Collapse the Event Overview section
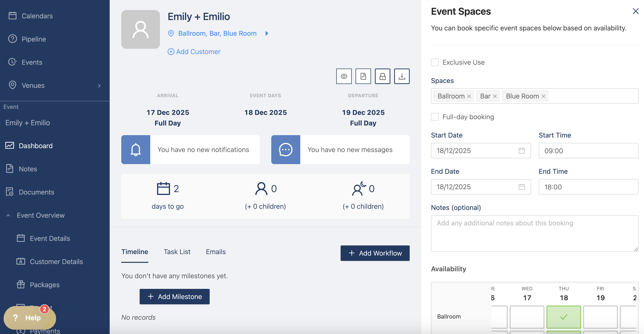The image size is (644, 334). 8,215
